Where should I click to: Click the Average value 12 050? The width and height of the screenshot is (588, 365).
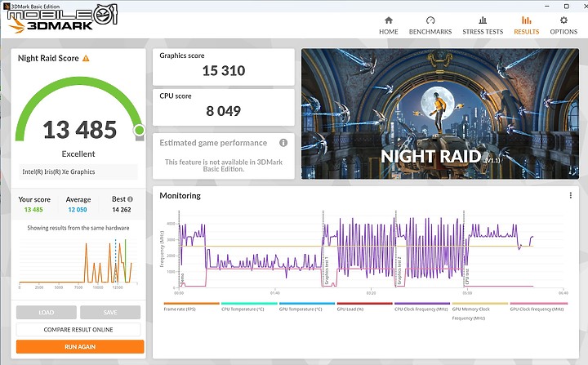(78, 210)
